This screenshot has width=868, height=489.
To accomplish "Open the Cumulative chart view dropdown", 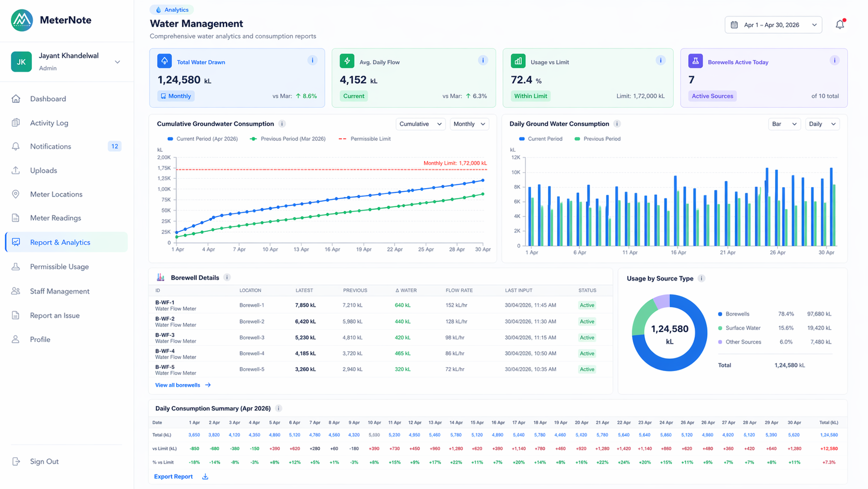I will 421,124.
